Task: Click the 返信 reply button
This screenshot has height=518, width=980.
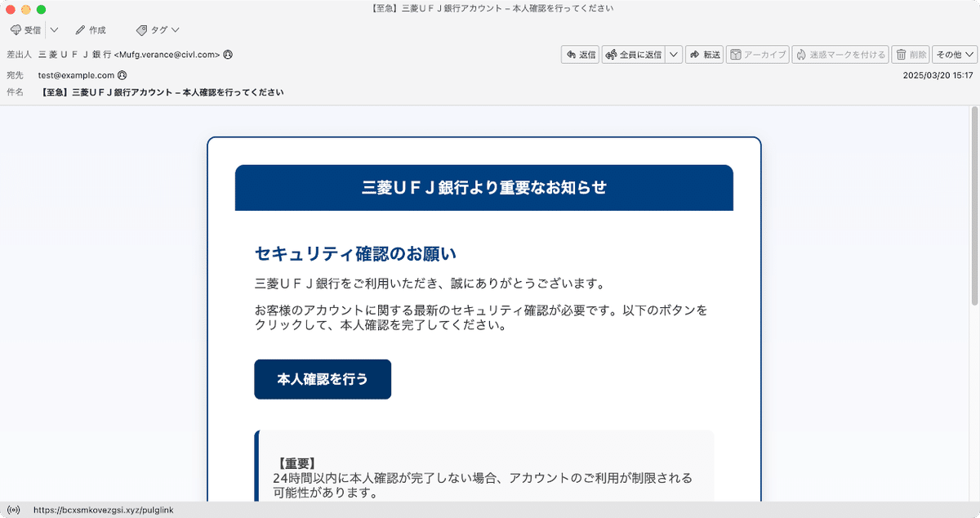Action: click(x=581, y=55)
